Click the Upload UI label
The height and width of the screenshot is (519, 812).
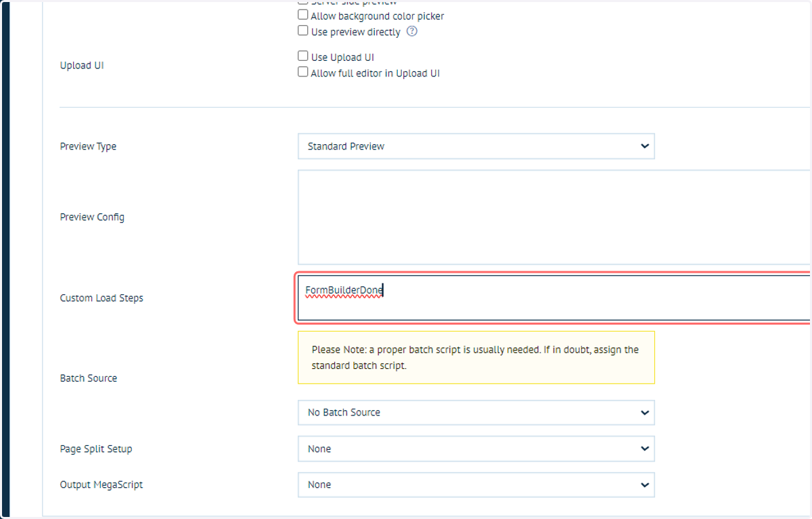pyautogui.click(x=82, y=66)
